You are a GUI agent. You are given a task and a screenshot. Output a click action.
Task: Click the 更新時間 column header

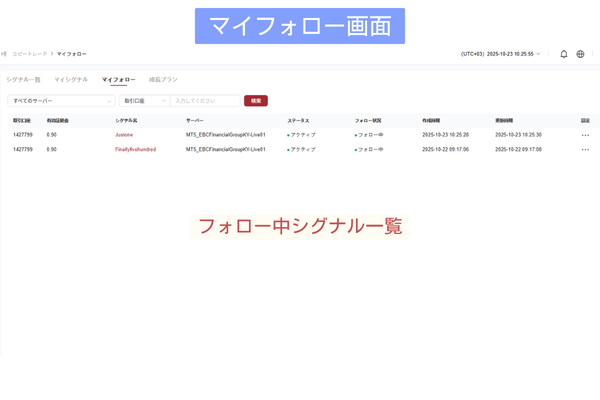tap(505, 120)
